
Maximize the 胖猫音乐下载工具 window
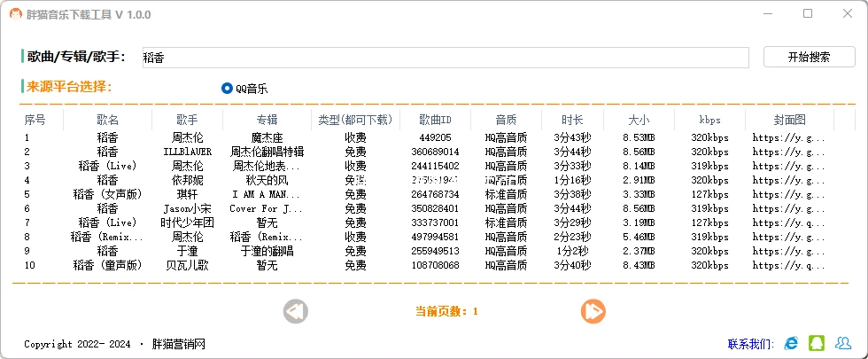[x=808, y=14]
